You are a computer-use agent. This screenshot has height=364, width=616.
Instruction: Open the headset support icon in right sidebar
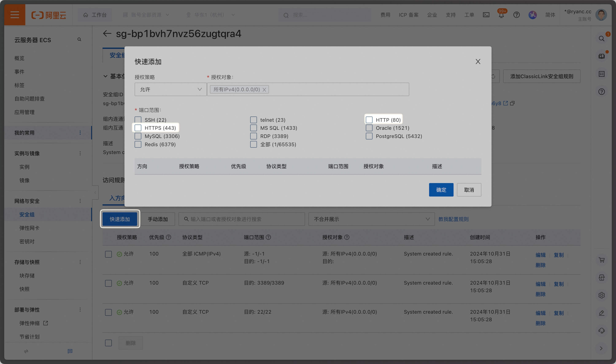(601, 330)
